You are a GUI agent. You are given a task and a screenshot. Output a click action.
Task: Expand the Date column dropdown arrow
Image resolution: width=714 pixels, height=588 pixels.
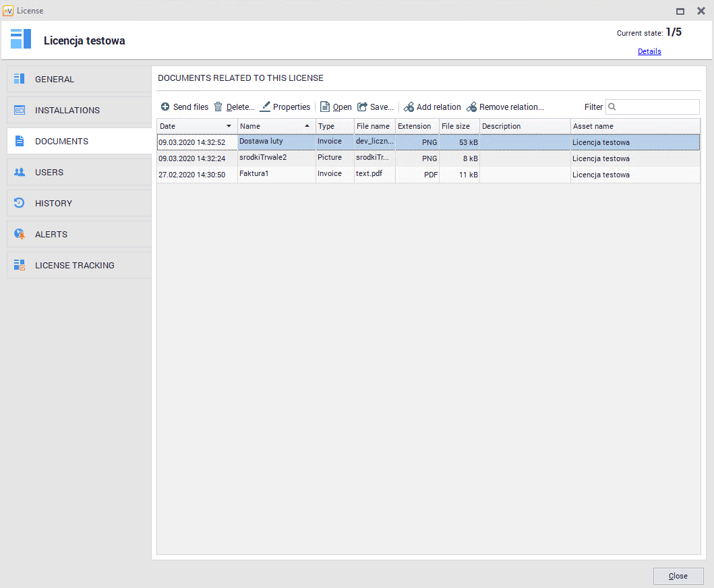click(229, 127)
